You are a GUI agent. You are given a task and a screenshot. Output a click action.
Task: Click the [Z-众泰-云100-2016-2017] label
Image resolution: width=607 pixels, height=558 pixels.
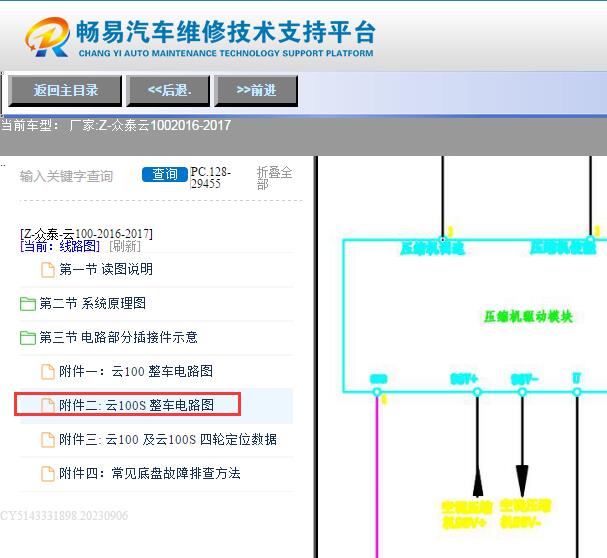point(86,234)
